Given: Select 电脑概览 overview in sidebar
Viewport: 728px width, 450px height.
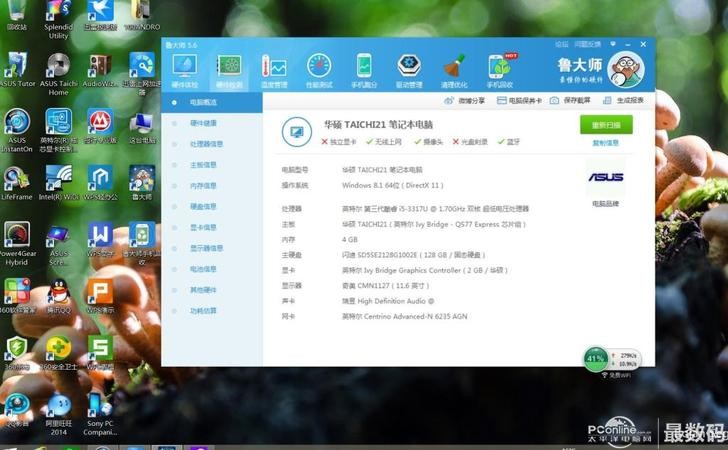Looking at the screenshot, I should click(212, 102).
